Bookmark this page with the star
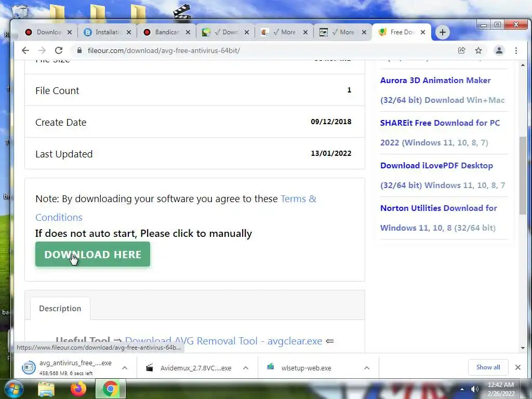Screen dimensions: 532x399 478,50
